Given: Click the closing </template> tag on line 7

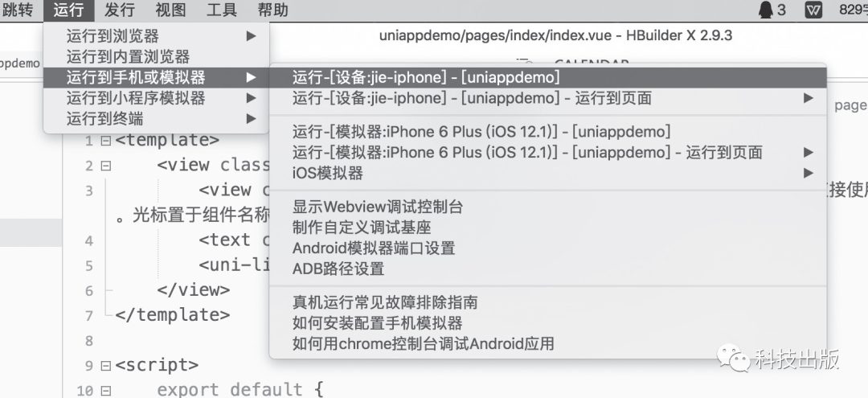Looking at the screenshot, I should coord(172,315).
